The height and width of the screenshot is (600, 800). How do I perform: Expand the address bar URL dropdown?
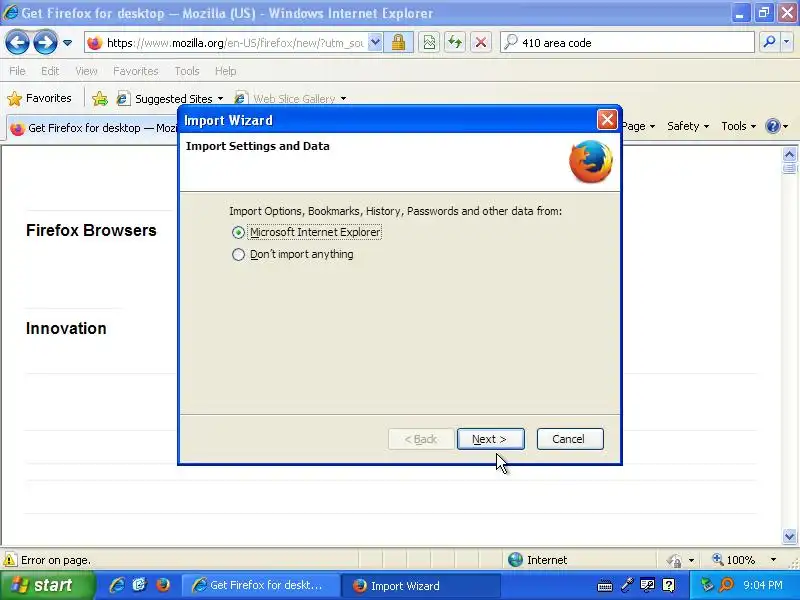coord(375,42)
